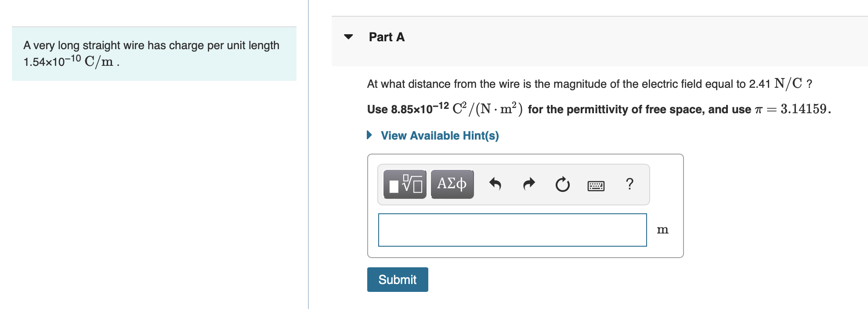This screenshot has height=309, width=868.
Task: Activate the undo arrow in the toolbar
Action: pyautogui.click(x=495, y=184)
